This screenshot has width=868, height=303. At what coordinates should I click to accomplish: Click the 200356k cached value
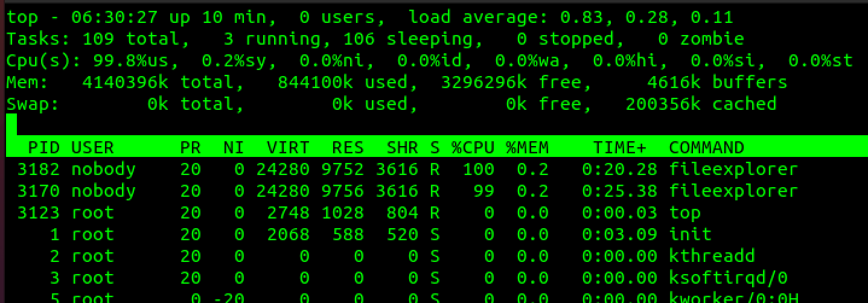click(700, 104)
